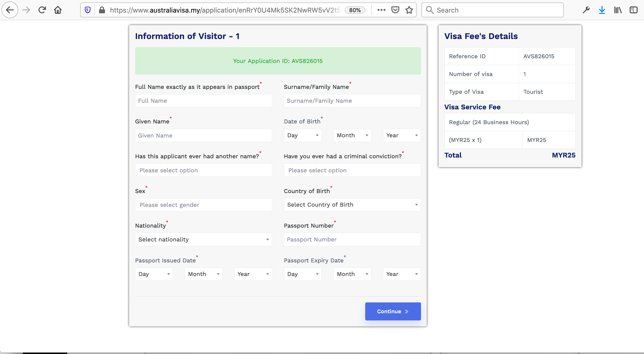The image size is (644, 354).
Task: Click the Total MYR25 amount
Action: point(563,155)
